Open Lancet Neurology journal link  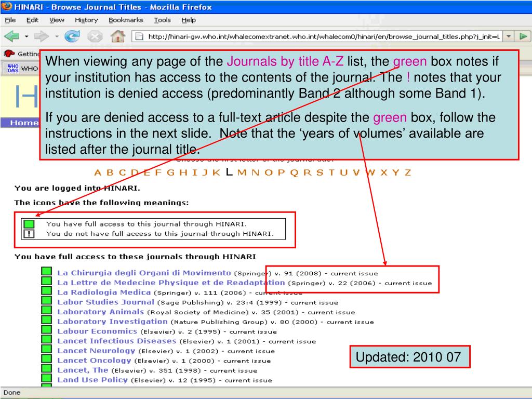(x=96, y=351)
